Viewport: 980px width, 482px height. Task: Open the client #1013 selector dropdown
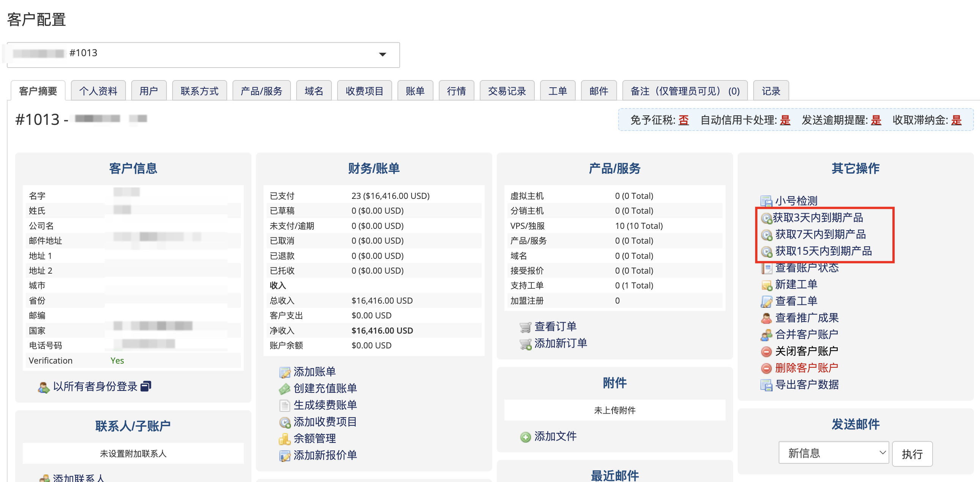tap(382, 54)
